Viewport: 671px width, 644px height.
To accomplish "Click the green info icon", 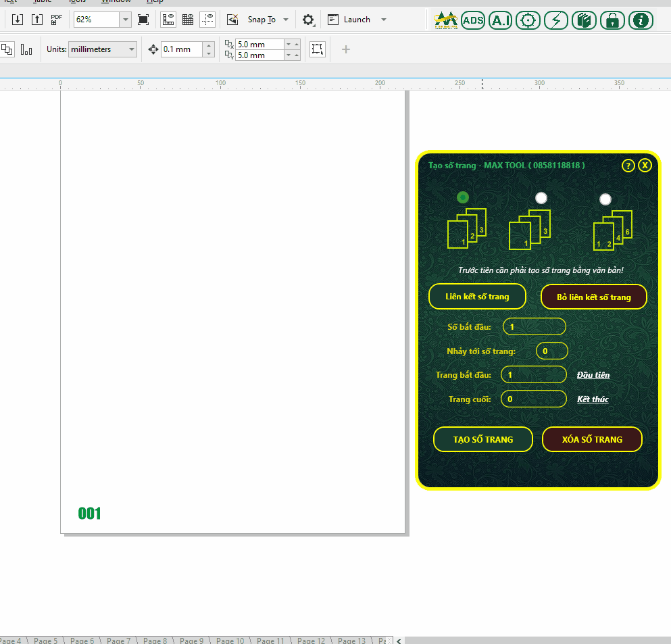I will [x=641, y=20].
